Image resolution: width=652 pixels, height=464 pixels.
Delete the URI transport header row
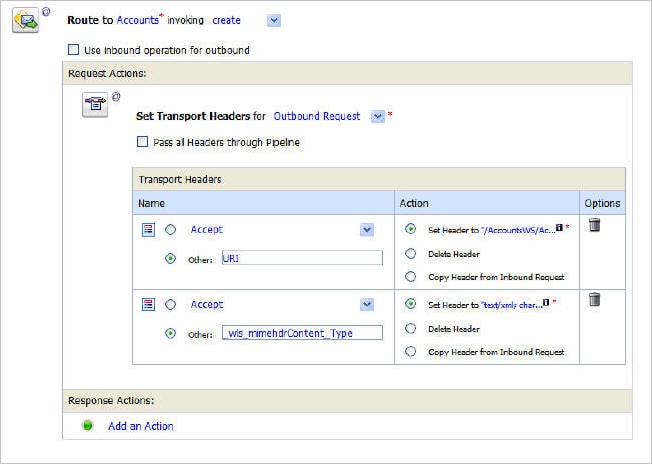[594, 226]
